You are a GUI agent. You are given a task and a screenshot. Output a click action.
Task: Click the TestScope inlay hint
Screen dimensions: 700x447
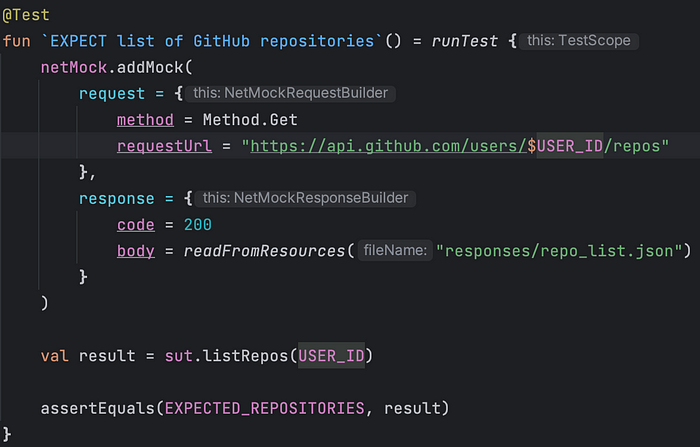pos(579,41)
